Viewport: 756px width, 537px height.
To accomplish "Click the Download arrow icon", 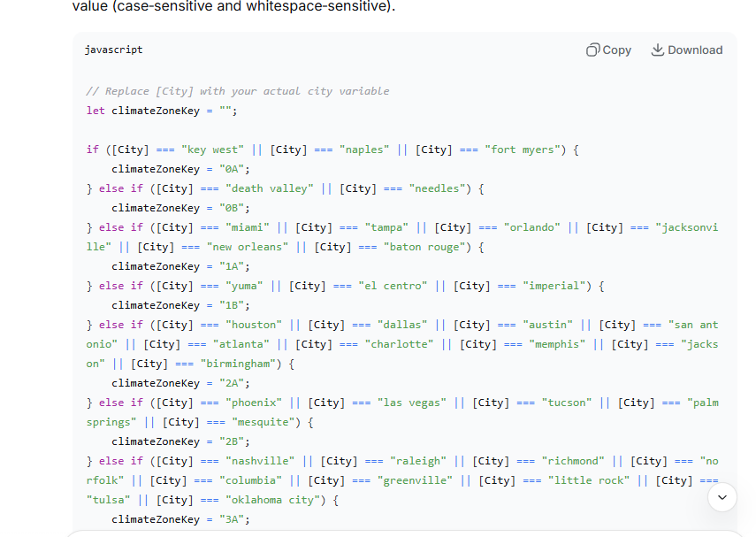I will point(657,50).
